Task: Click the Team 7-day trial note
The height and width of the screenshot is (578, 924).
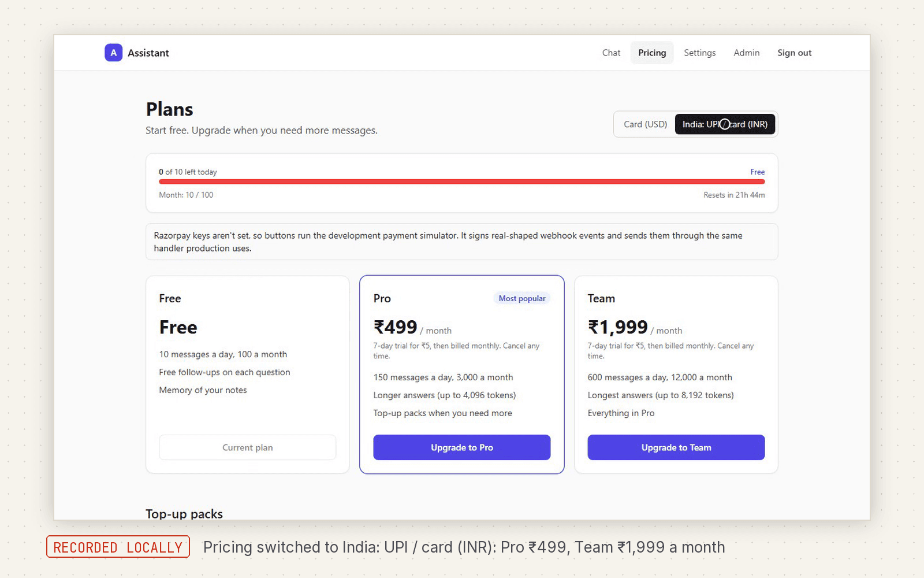Action: coord(670,351)
